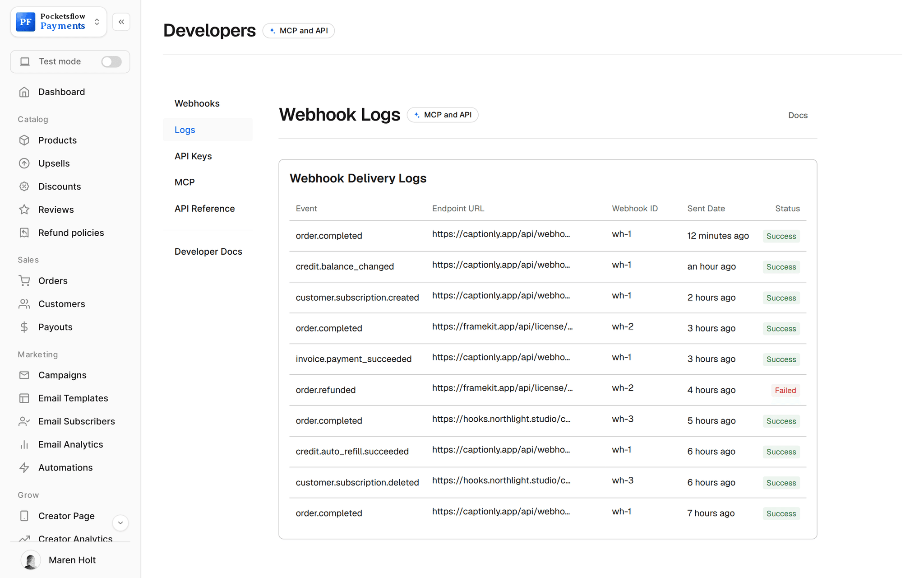Open Maren Holt profile avatar
924x578 pixels.
(x=31, y=560)
